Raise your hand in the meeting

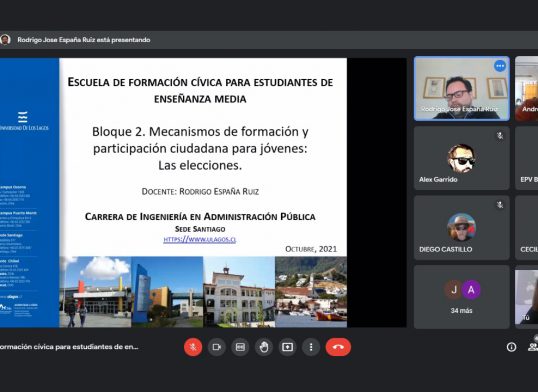pyautogui.click(x=264, y=347)
